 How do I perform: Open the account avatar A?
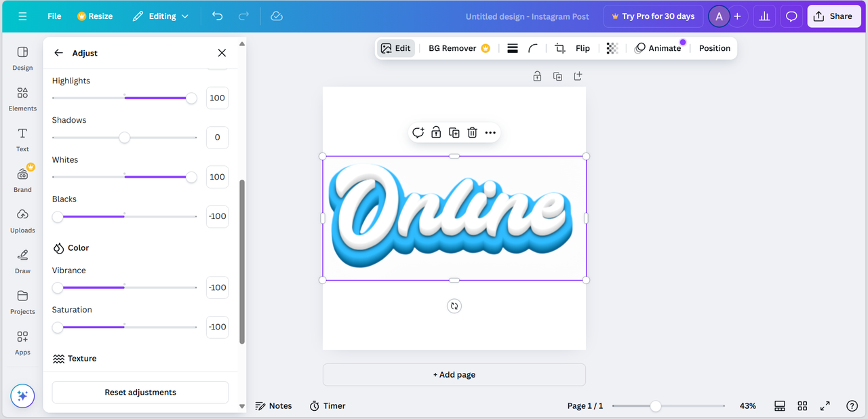[719, 16]
